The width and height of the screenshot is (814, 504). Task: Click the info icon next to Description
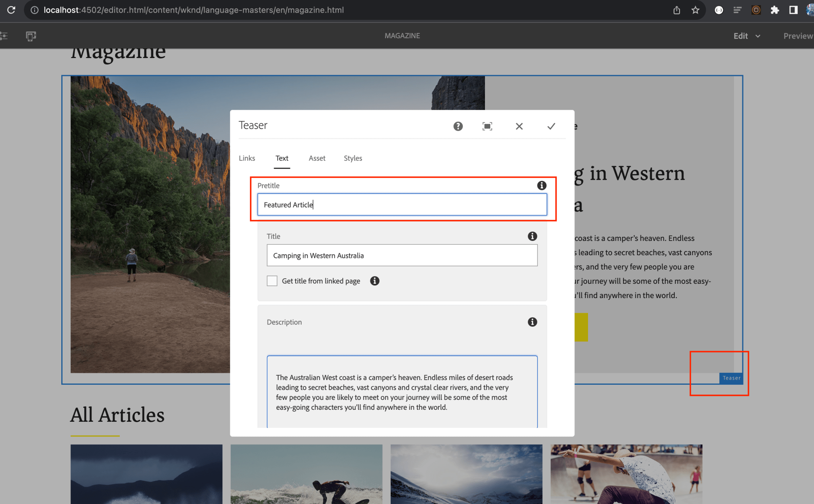point(532,322)
